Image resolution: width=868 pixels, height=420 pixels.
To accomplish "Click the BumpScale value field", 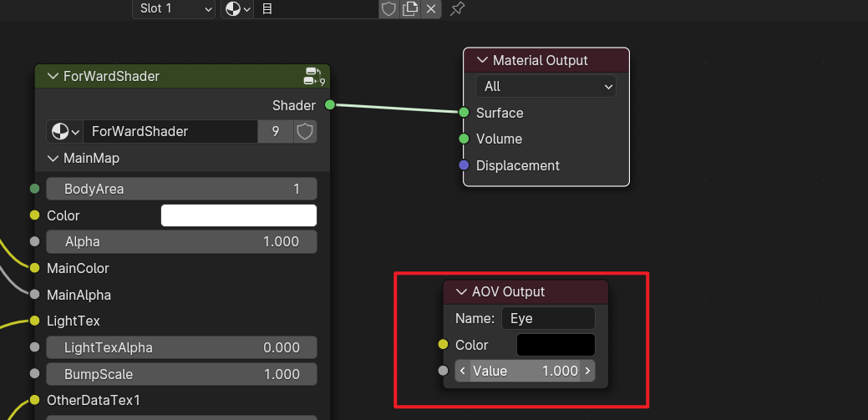I will [x=181, y=374].
